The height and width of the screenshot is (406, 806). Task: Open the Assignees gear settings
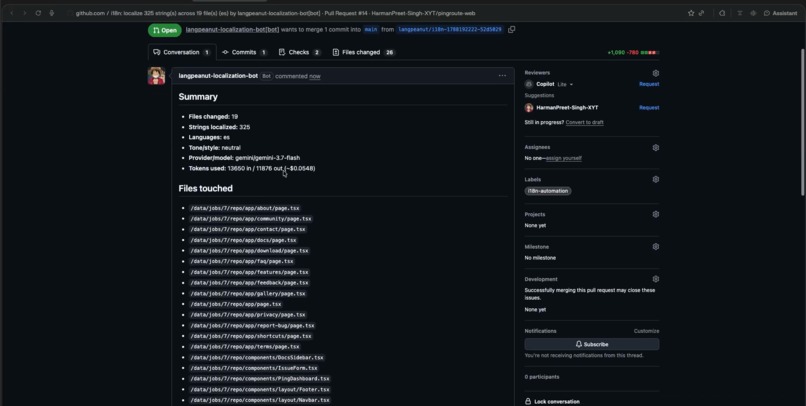(x=655, y=147)
